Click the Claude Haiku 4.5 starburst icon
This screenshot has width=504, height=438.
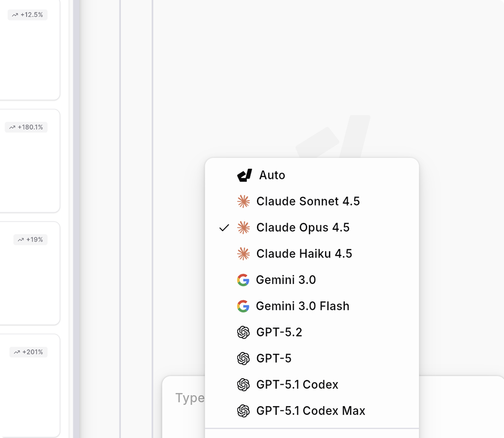click(x=244, y=254)
